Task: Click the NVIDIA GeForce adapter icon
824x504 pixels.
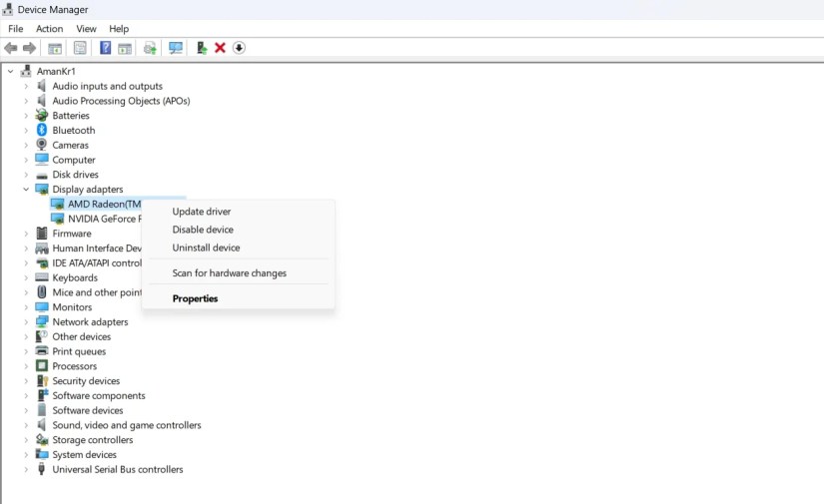Action: click(x=57, y=219)
